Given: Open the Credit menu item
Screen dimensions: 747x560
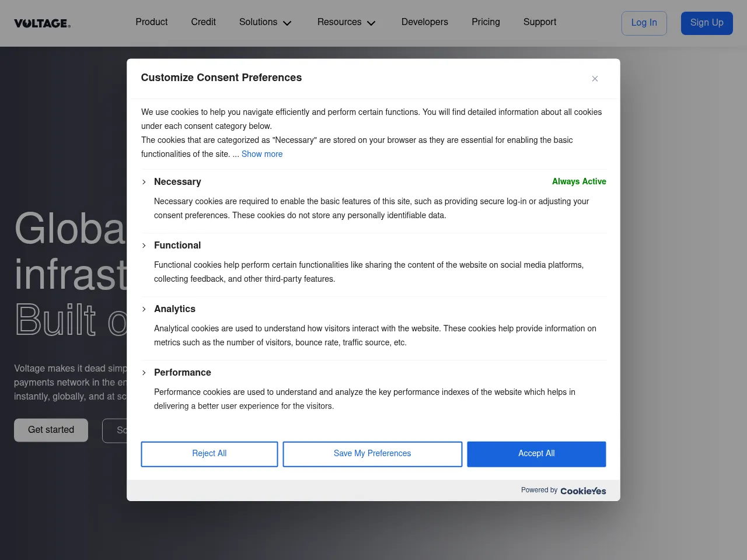Looking at the screenshot, I should [x=203, y=22].
